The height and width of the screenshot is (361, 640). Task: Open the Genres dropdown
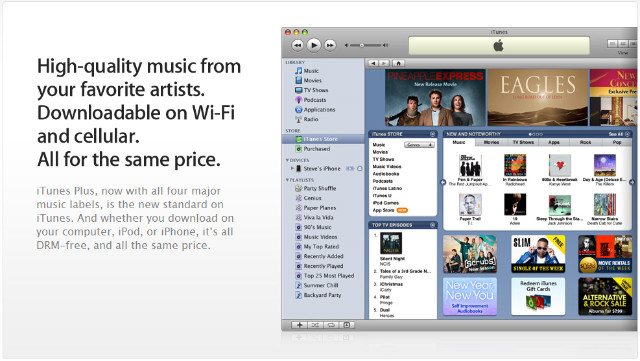click(x=419, y=145)
